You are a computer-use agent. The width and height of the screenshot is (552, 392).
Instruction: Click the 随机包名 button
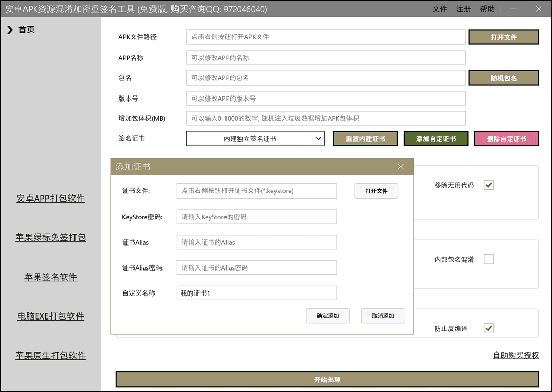coord(504,78)
